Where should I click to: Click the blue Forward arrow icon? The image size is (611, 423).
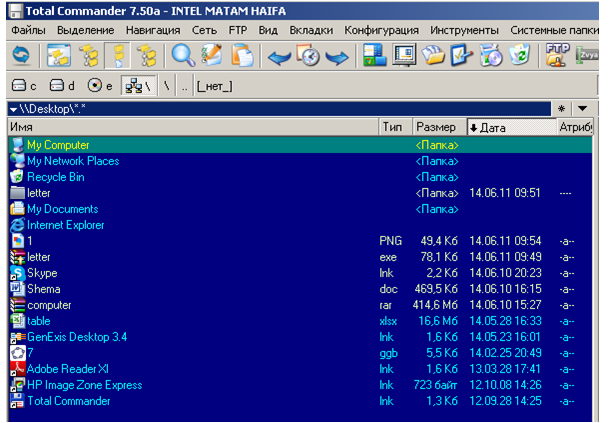tap(337, 55)
